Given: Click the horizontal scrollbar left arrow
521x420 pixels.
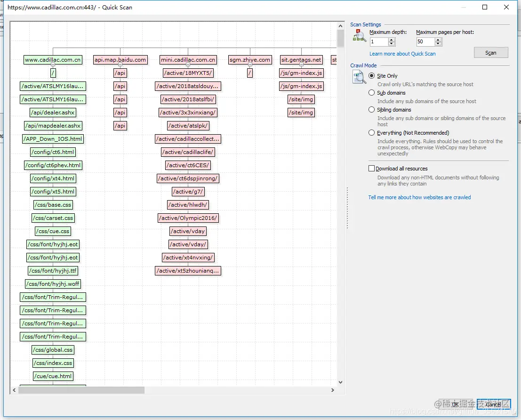Looking at the screenshot, I should [14, 390].
